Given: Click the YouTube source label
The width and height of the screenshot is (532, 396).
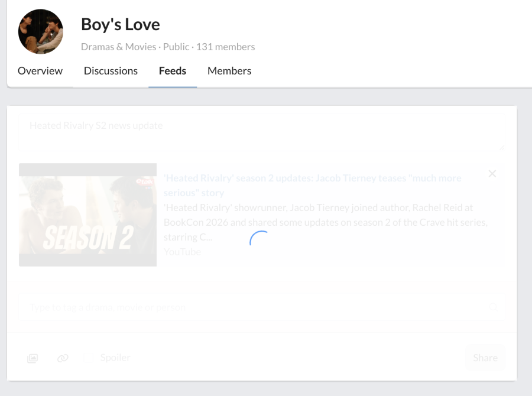Looking at the screenshot, I should (182, 252).
